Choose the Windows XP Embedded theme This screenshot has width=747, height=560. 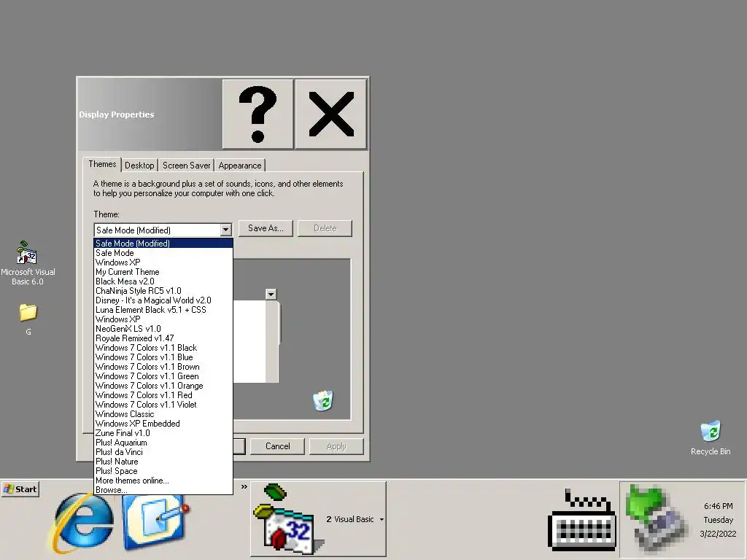163,424
